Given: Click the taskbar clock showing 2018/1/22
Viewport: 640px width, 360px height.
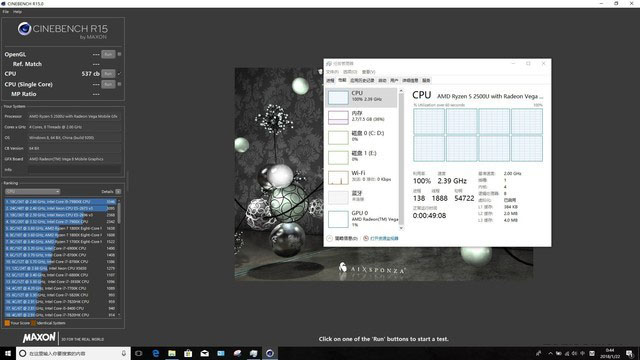Looking at the screenshot, I should tap(611, 353).
